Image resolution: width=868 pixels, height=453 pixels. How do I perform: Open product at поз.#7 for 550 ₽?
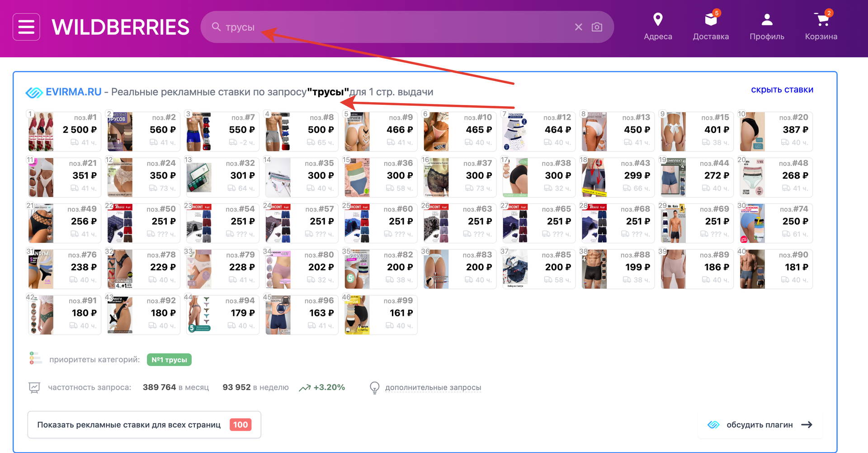pyautogui.click(x=222, y=132)
